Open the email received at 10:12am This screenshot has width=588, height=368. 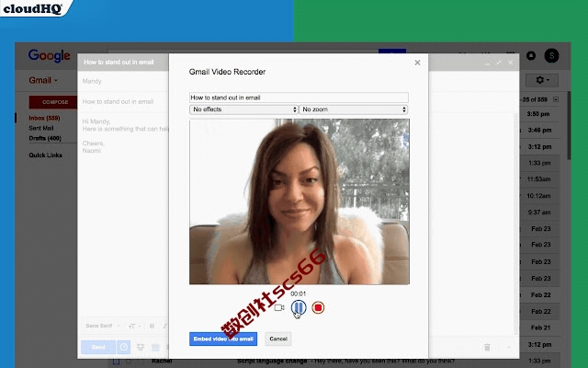538,196
